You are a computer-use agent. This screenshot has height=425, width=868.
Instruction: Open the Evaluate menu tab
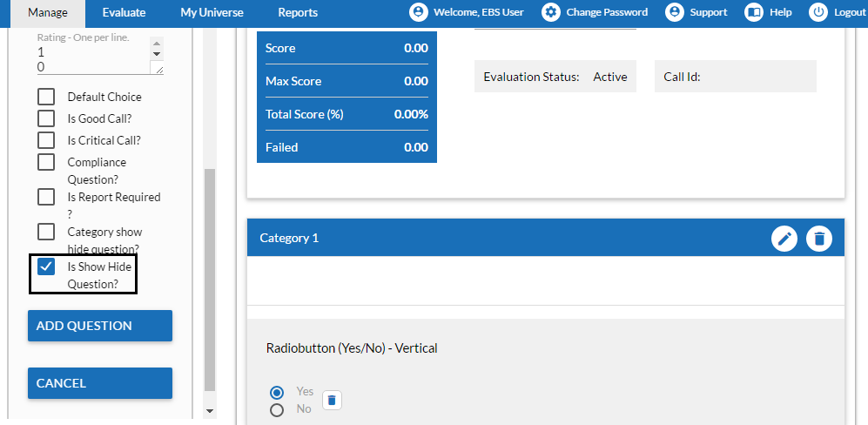pyautogui.click(x=124, y=13)
